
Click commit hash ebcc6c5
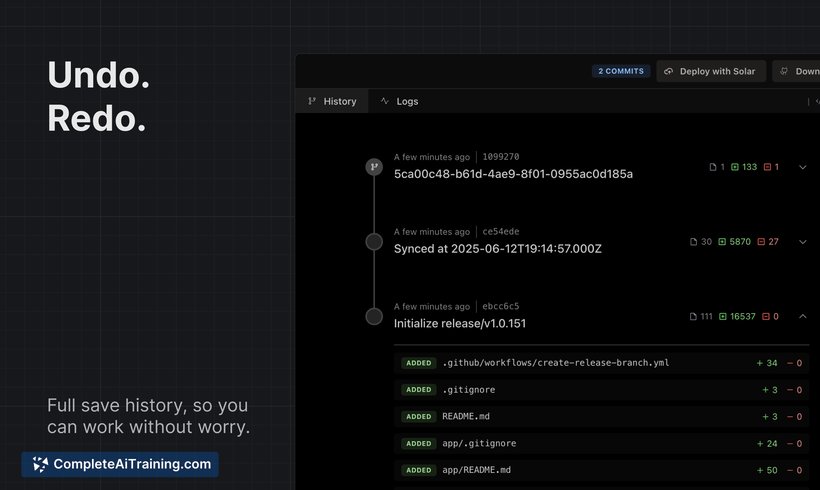(500, 306)
